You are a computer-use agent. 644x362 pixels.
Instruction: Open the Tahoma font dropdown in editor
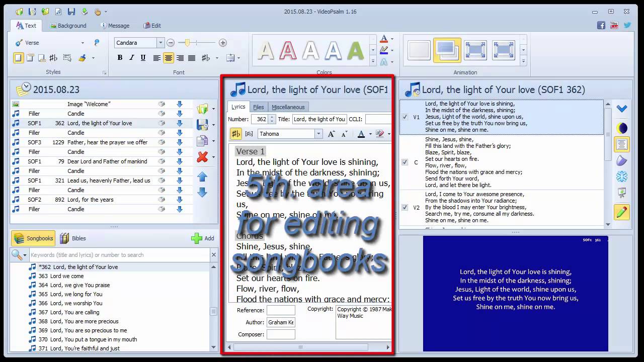click(x=318, y=134)
